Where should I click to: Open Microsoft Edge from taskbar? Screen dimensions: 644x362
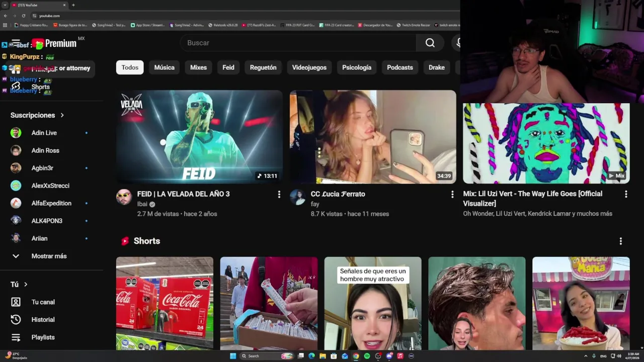pyautogui.click(x=311, y=356)
